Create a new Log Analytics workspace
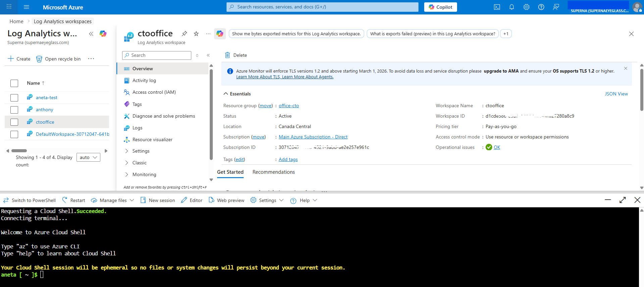644x287 pixels. 19,59
